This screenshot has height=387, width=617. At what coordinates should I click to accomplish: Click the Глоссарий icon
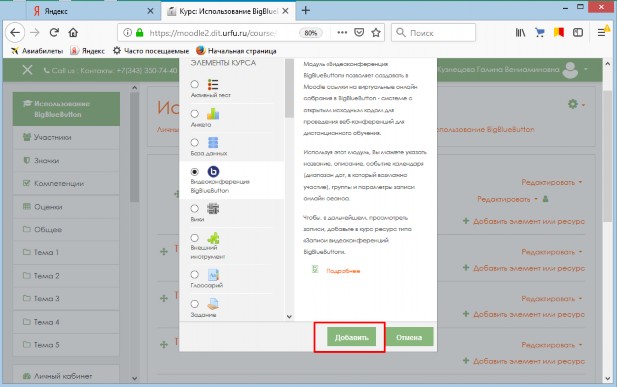213,275
